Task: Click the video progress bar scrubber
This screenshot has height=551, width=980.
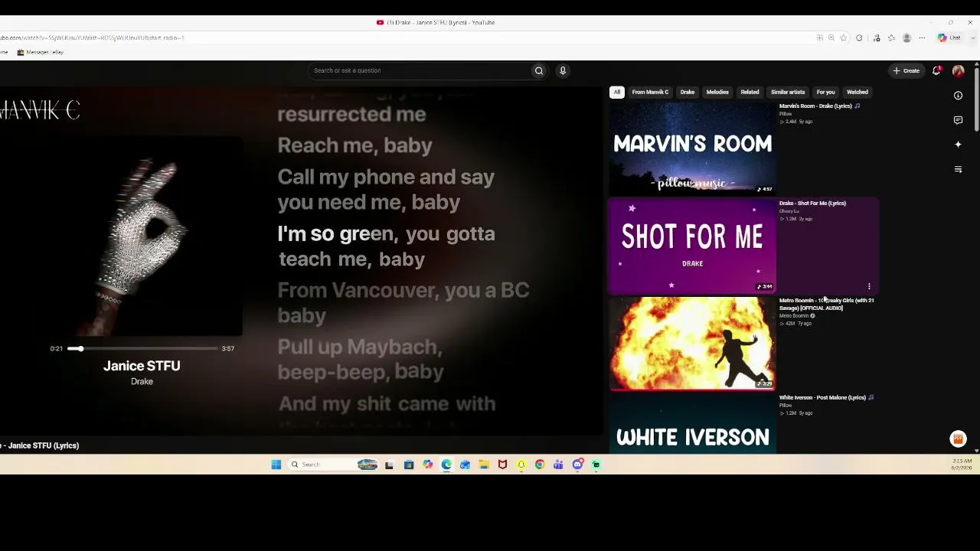Action: point(80,348)
